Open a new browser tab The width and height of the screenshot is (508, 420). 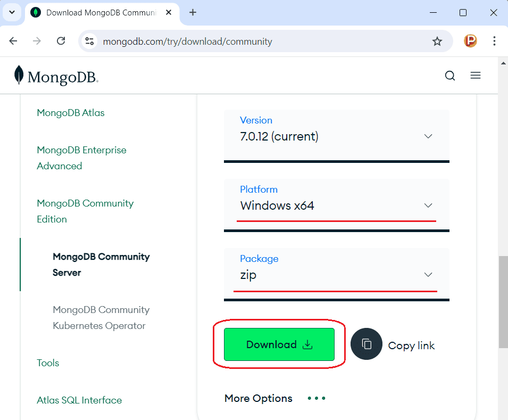193,12
